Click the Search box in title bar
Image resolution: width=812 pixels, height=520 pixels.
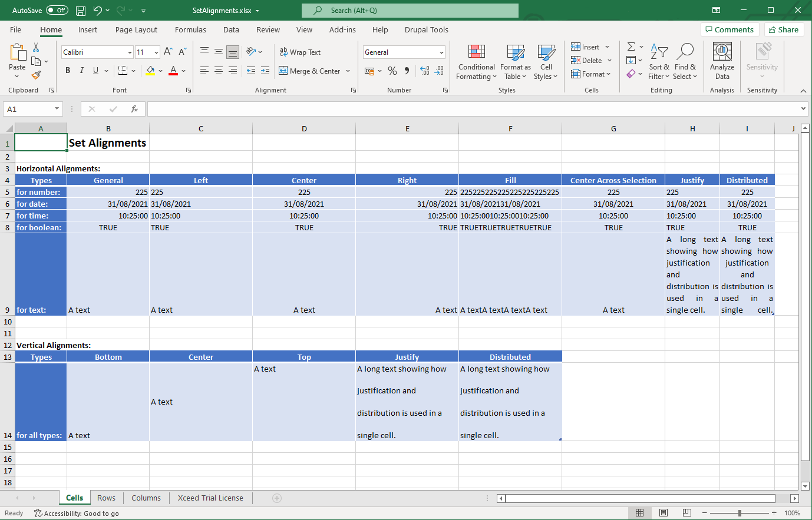pos(410,11)
